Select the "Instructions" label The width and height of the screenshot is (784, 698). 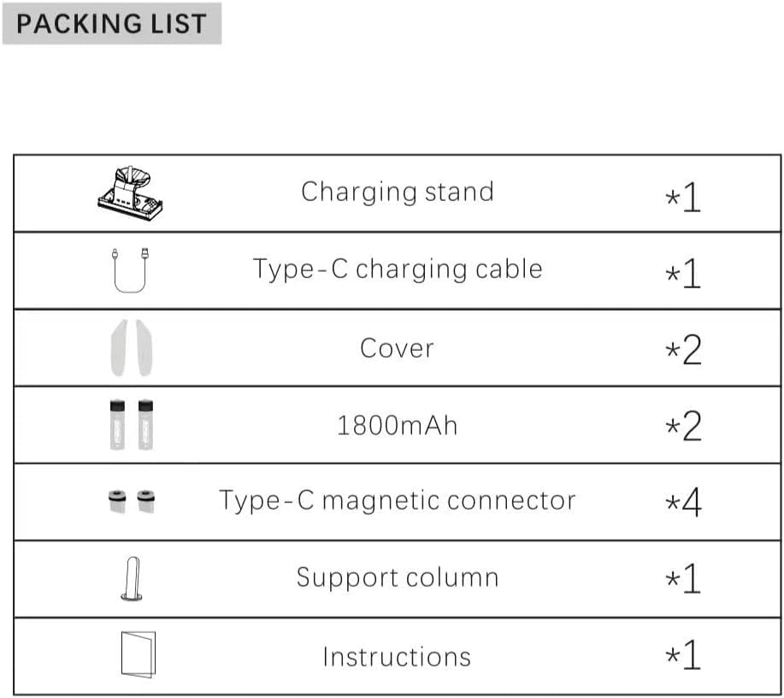[x=397, y=656]
